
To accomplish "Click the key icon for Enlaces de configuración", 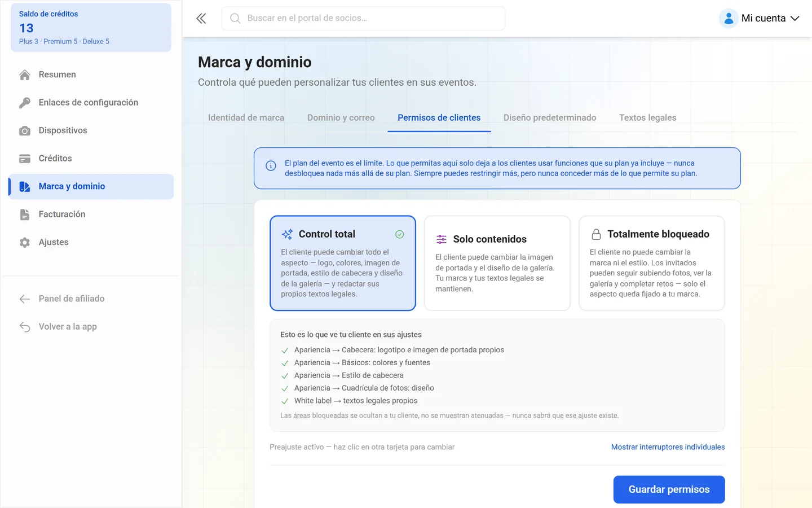I will 25,103.
